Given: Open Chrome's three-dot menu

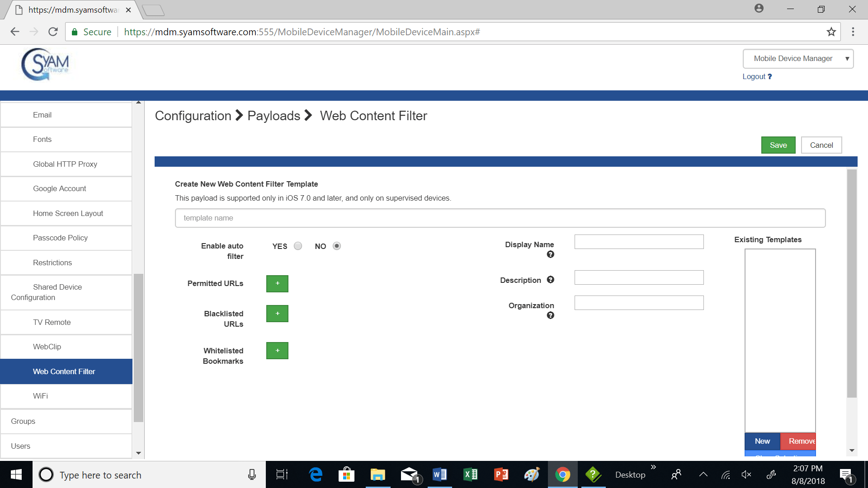Looking at the screenshot, I should [x=853, y=32].
